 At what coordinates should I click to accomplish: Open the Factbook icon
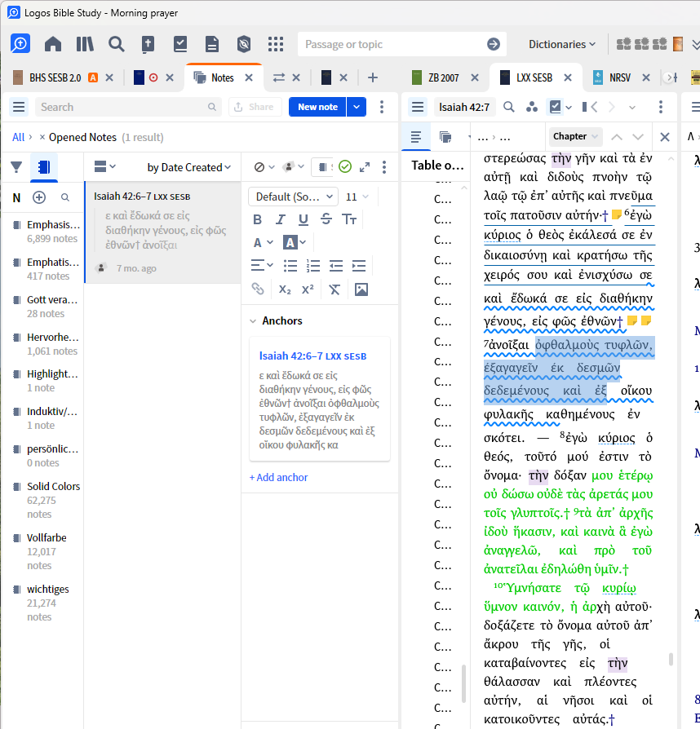(148, 44)
